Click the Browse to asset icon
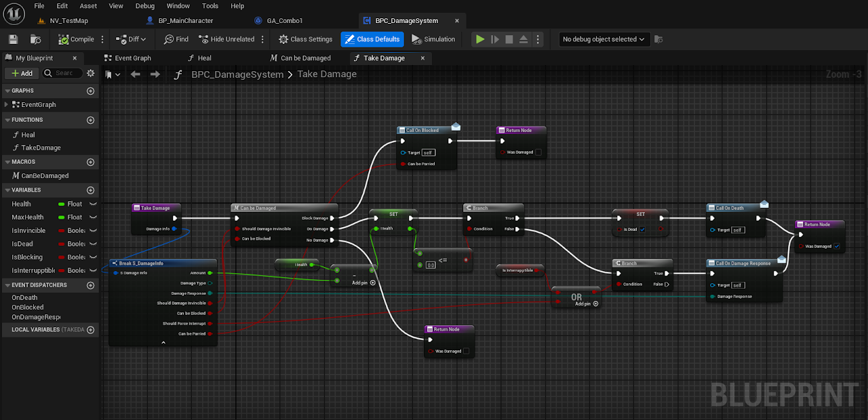Screen dimensions: 868x420 (x=36, y=39)
